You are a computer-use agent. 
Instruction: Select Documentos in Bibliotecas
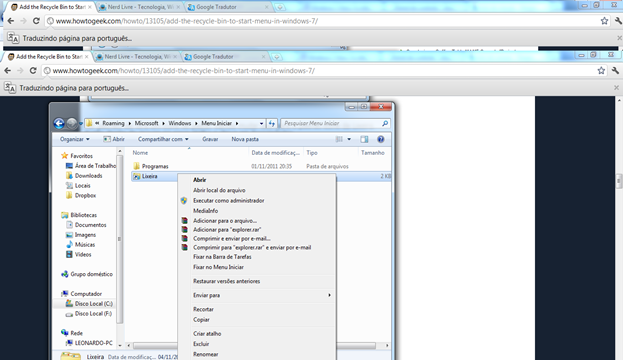[91, 225]
